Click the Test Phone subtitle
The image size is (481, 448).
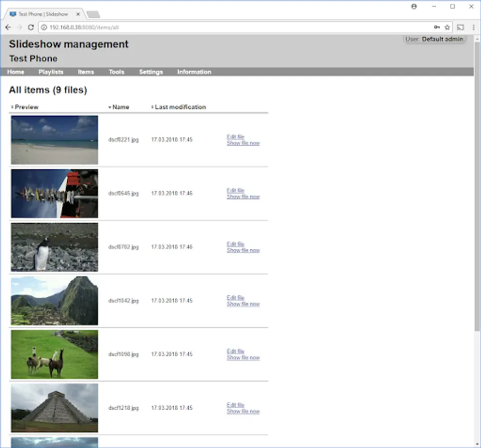coord(33,59)
